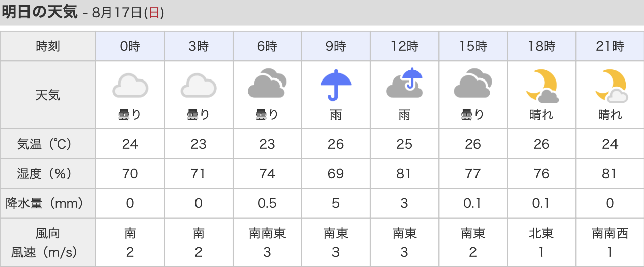Click the moon and cloud icon at 21時
This screenshot has height=267, width=644.
pyautogui.click(x=610, y=85)
